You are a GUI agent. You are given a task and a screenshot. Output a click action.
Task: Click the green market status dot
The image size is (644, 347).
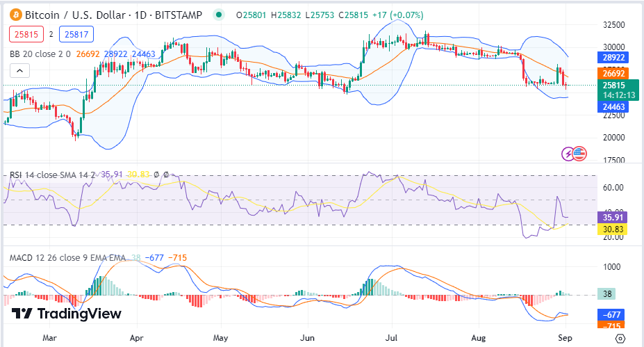220,15
